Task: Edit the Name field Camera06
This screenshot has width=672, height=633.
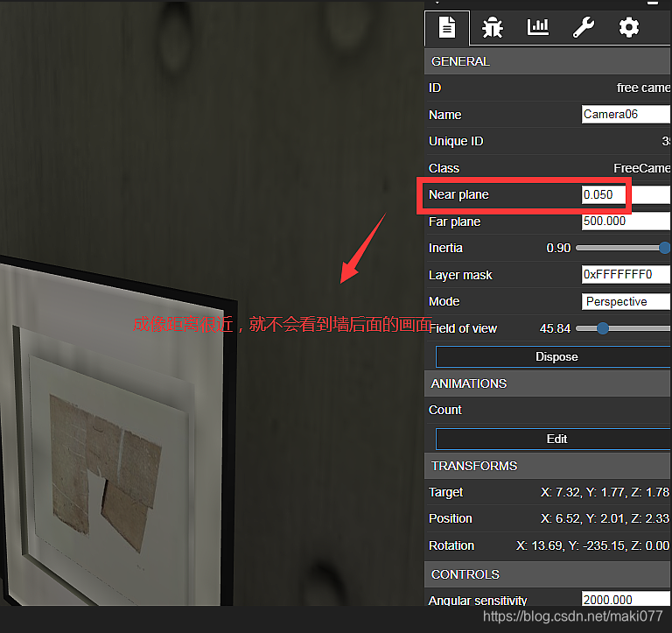Action: click(x=626, y=114)
